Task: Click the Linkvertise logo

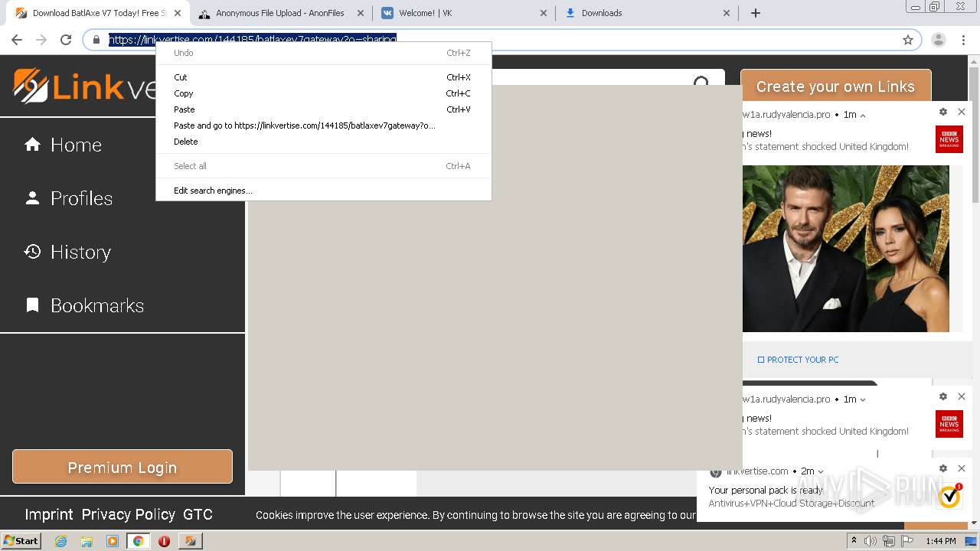Action: [84, 86]
